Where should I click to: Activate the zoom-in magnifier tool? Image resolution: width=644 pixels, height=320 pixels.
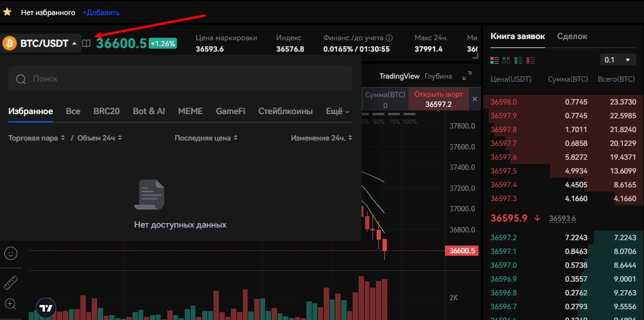[x=10, y=304]
